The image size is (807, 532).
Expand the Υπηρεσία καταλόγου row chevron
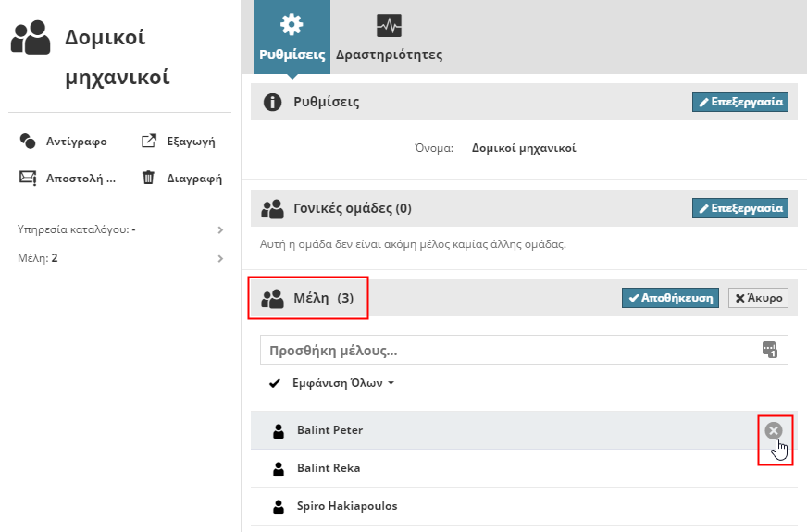(x=220, y=229)
